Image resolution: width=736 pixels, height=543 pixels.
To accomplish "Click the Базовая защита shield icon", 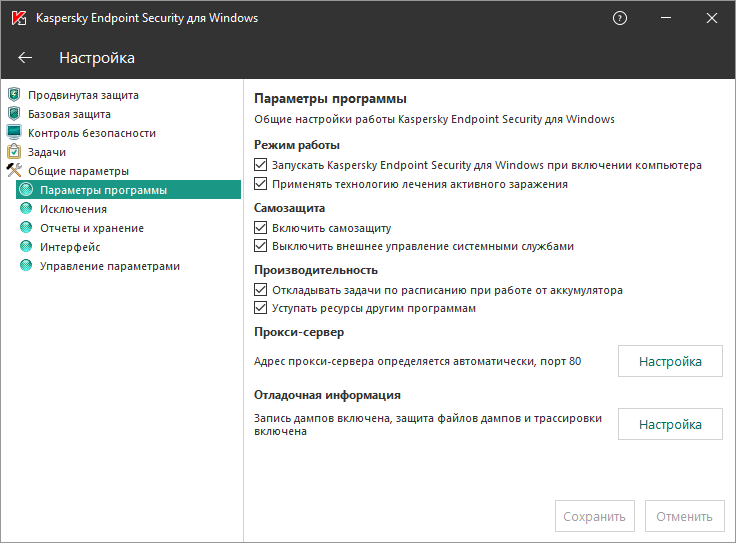I will pyautogui.click(x=14, y=114).
